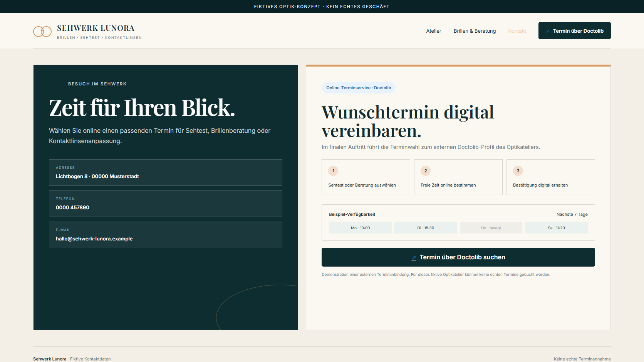
Task: Click the arrow icon beside Termin über Doctolib suchen
Action: [414, 258]
